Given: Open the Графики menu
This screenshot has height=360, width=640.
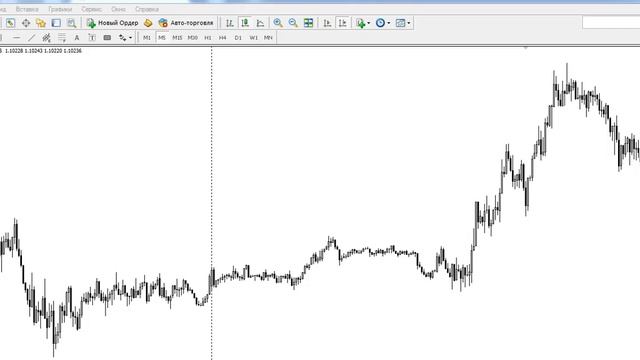Looking at the screenshot, I should 60,9.
